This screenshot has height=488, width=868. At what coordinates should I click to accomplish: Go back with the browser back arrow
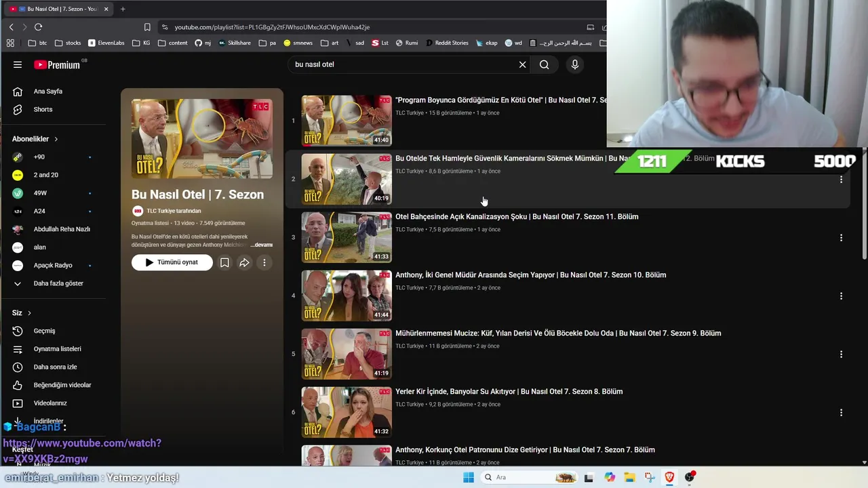11,27
